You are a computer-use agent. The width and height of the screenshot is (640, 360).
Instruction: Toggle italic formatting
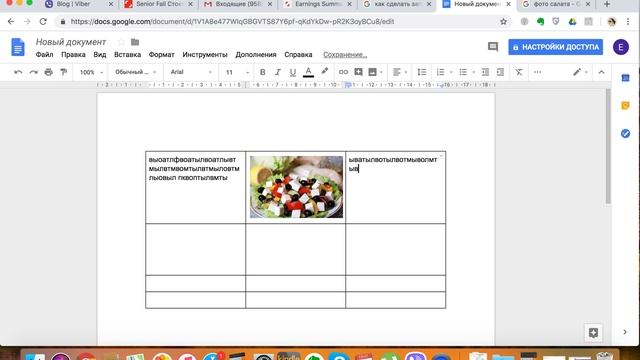coord(278,72)
